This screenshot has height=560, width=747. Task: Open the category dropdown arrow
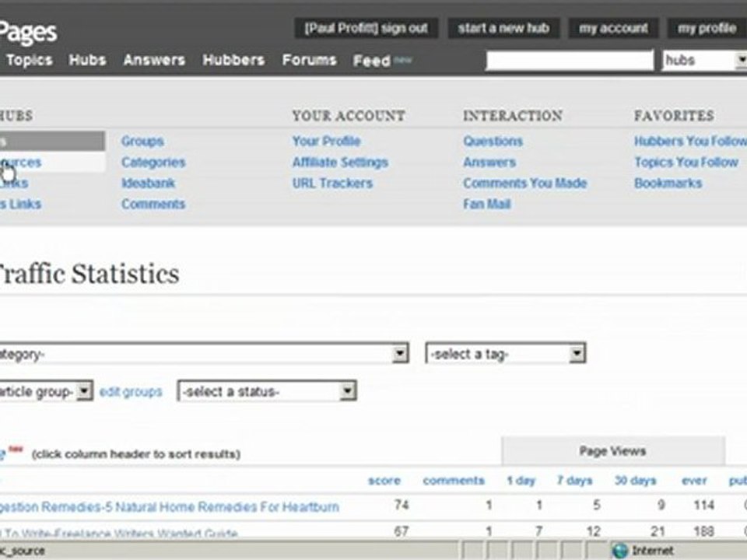[400, 354]
